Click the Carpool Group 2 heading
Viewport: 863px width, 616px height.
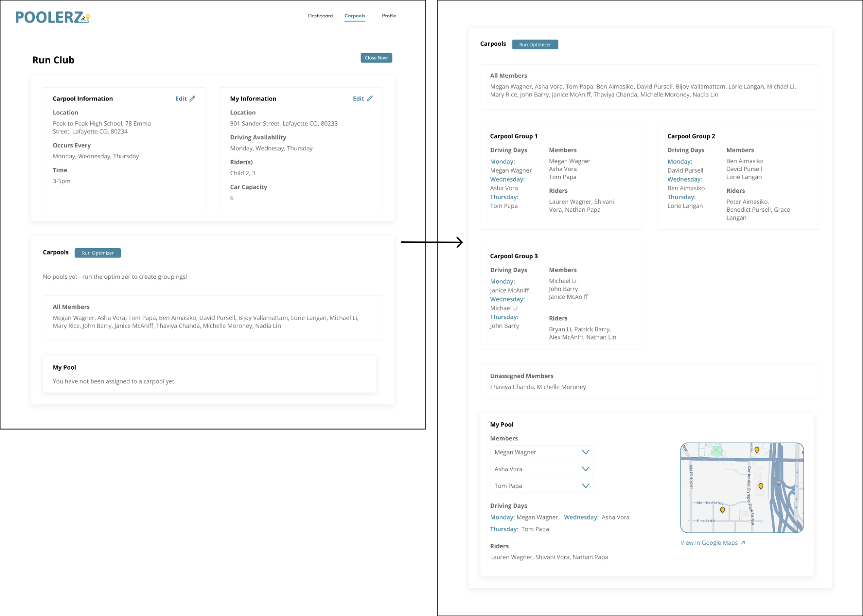(691, 136)
